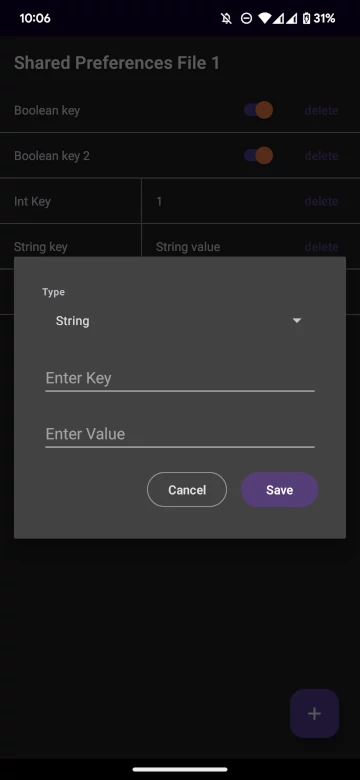Tap the home gesture navigation bar

pyautogui.click(x=180, y=769)
